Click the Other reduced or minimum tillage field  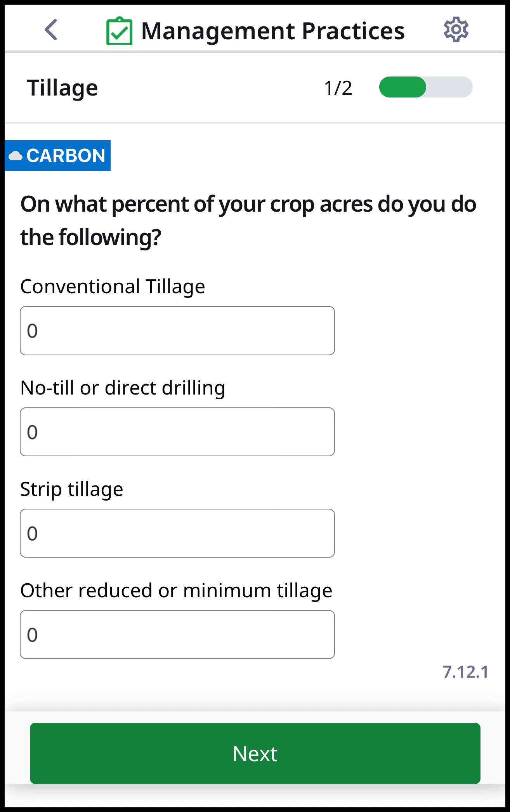click(177, 635)
